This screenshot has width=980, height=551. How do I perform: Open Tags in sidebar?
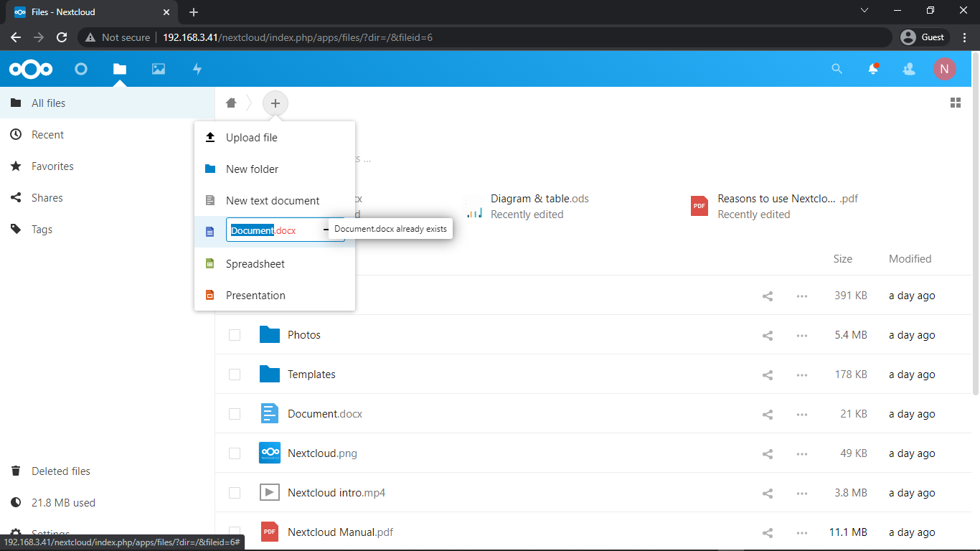[x=108, y=230]
